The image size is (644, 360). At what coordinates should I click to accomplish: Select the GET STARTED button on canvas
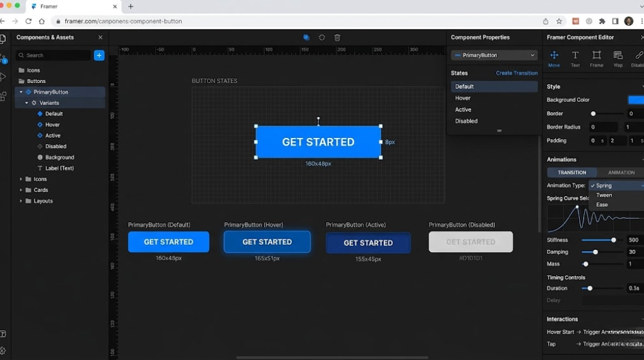click(x=318, y=142)
